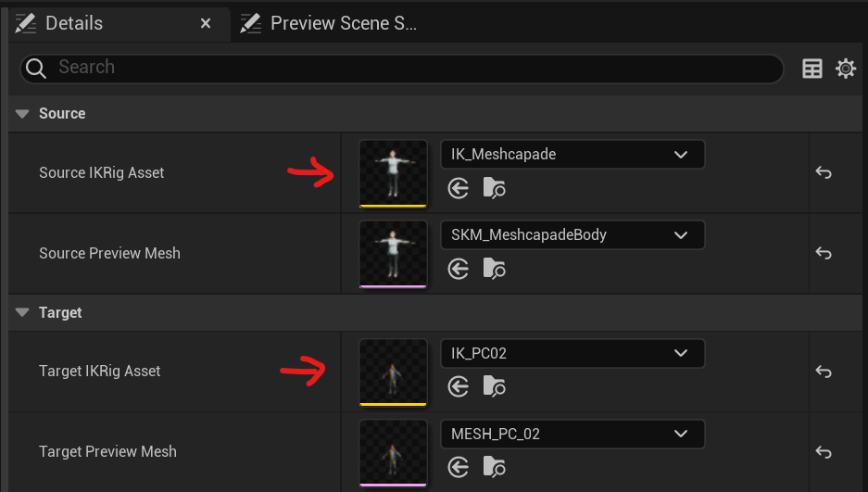Collapse the Source section
The image size is (868, 492).
(22, 114)
